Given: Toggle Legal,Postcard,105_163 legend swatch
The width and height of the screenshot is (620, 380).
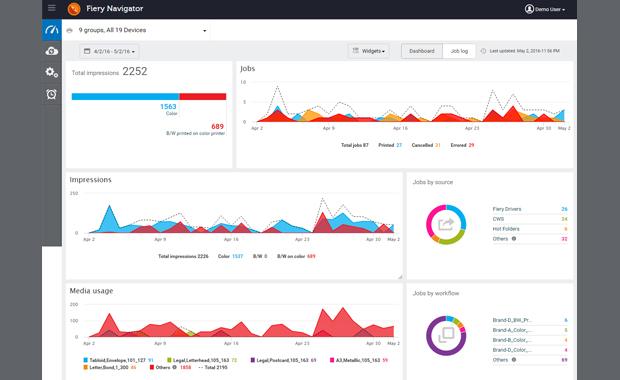Looking at the screenshot, I should pyautogui.click(x=253, y=360).
